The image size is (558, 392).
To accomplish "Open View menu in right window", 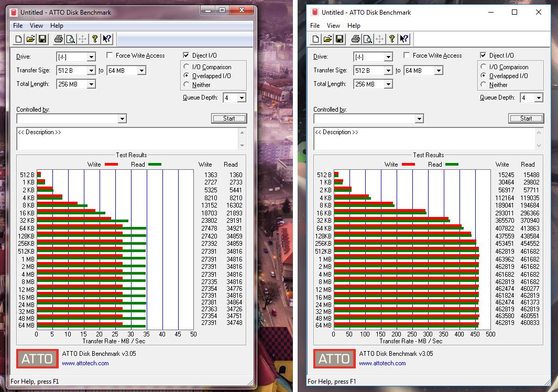I will (333, 26).
